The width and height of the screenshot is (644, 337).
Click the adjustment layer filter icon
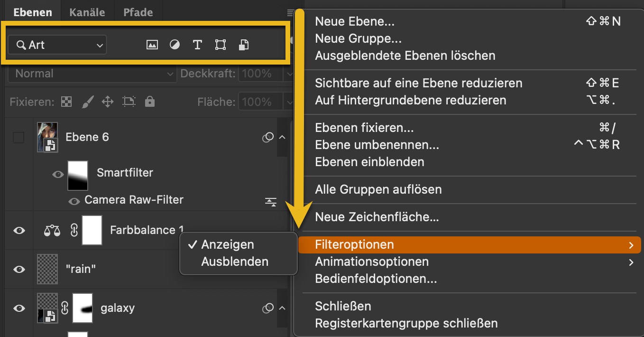[x=175, y=45]
